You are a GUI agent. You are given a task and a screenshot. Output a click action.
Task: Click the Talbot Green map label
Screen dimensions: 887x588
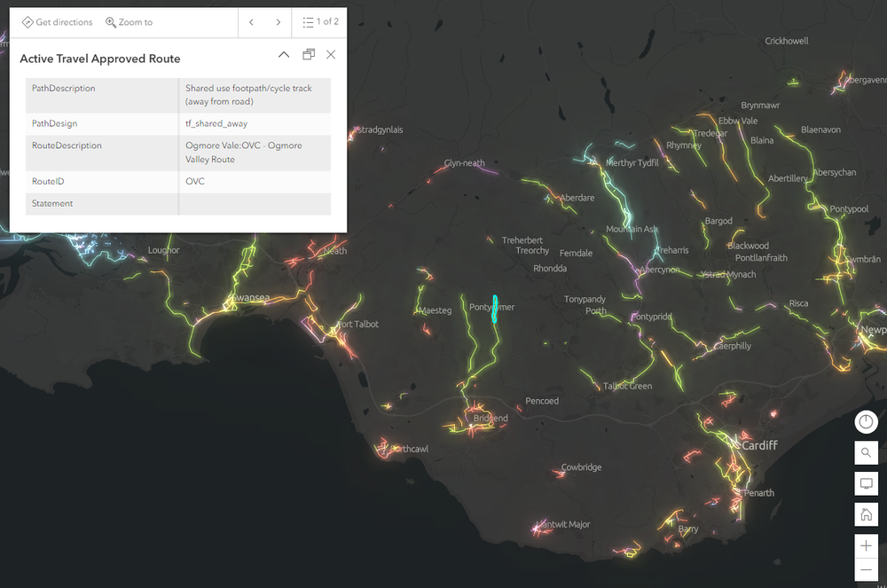pos(627,386)
